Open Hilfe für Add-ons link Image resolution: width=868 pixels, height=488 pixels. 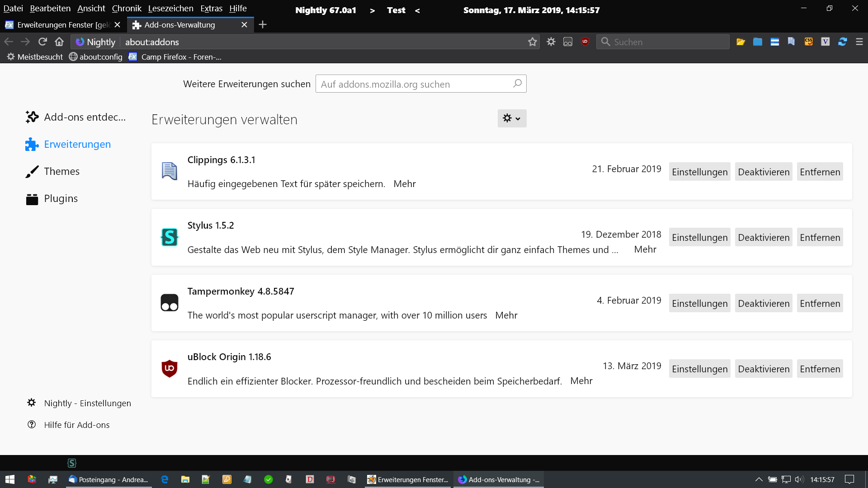(x=77, y=425)
